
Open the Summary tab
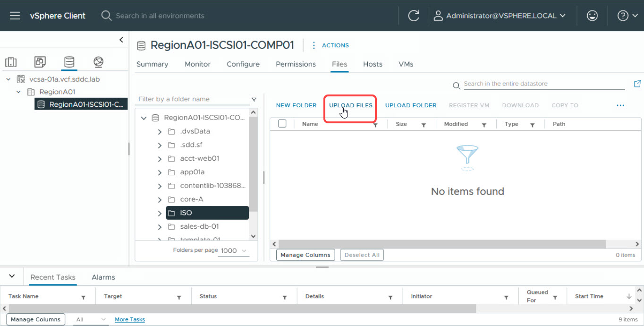pyautogui.click(x=152, y=64)
